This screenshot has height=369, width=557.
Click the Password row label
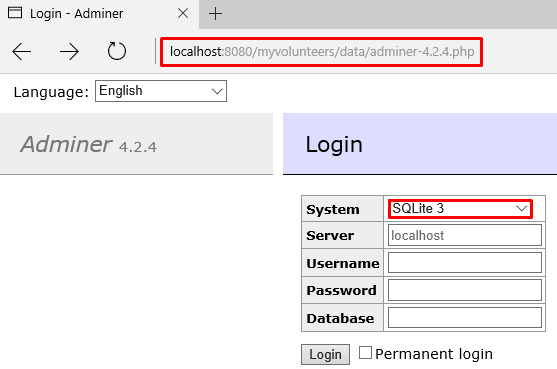coord(341,290)
